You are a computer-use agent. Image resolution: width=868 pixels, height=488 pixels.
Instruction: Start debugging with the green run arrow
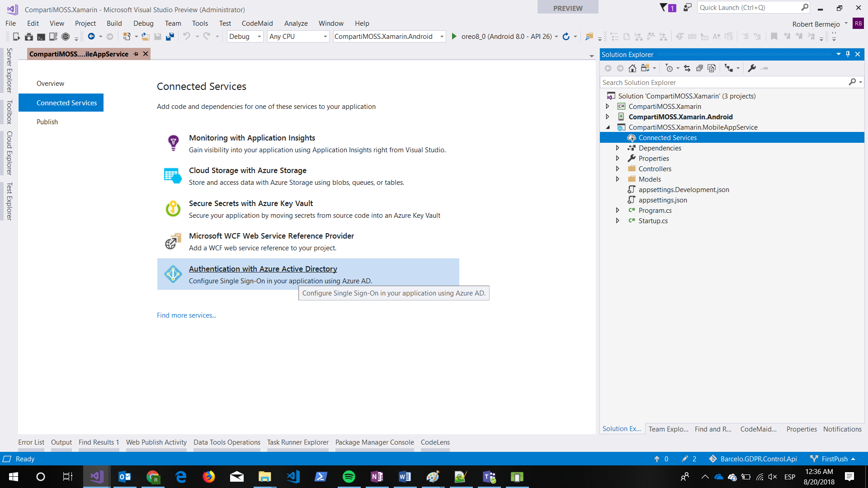tap(454, 37)
